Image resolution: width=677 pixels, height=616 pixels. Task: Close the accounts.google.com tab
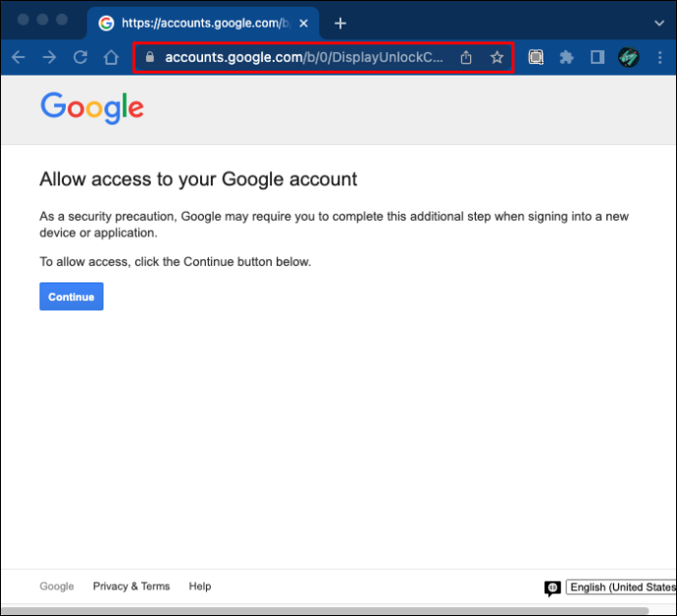(x=303, y=24)
